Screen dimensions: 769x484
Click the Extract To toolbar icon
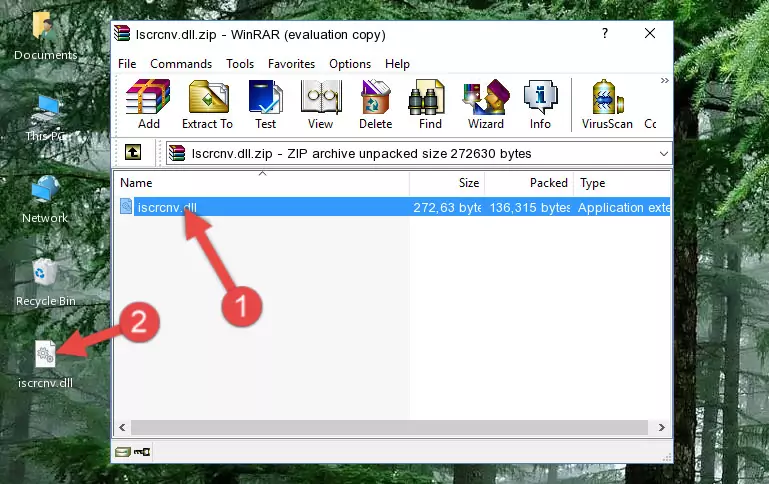207,104
